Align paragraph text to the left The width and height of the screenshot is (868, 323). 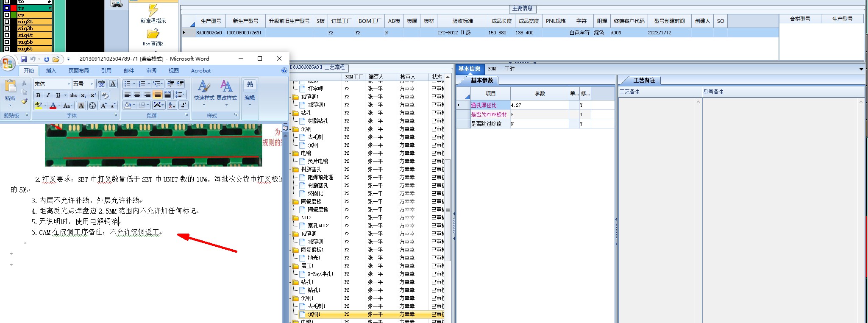pyautogui.click(x=127, y=95)
